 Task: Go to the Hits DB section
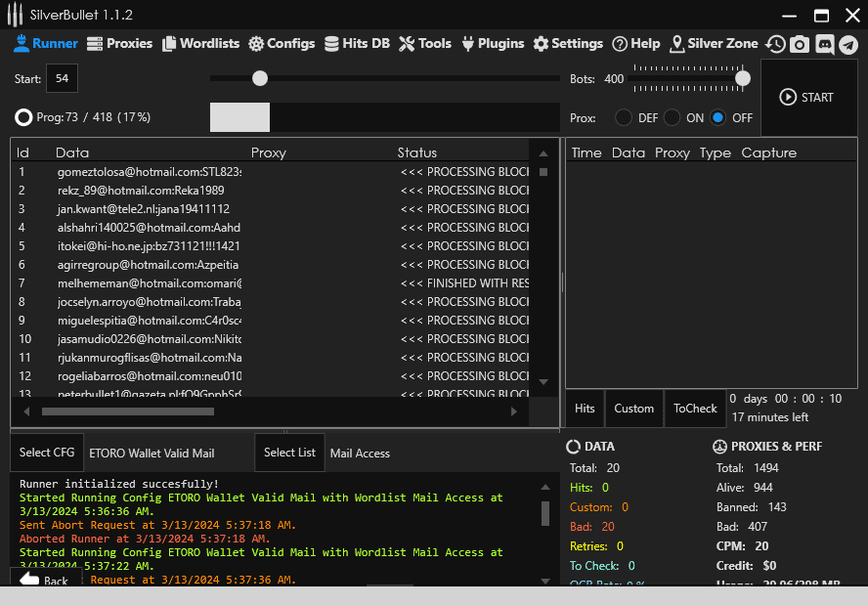[357, 43]
